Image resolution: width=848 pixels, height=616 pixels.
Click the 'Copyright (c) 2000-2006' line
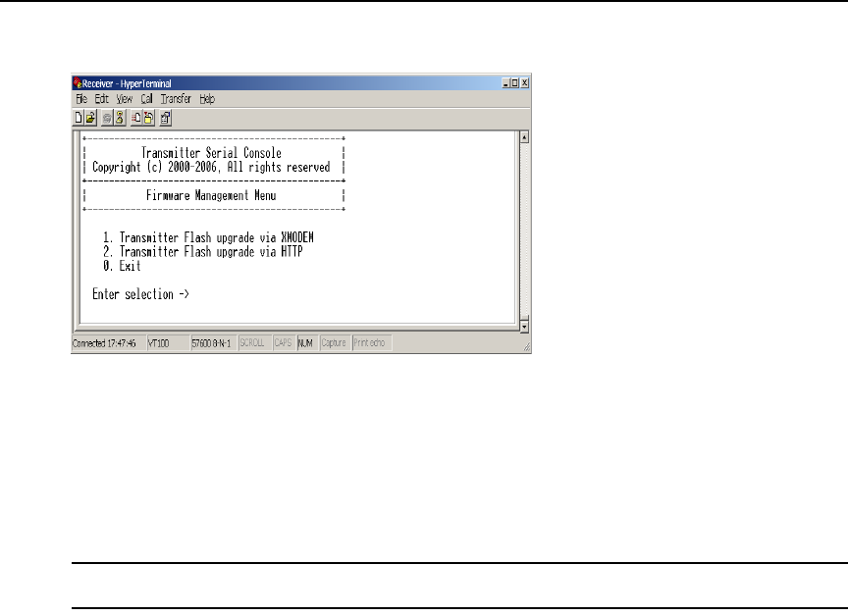click(211, 167)
